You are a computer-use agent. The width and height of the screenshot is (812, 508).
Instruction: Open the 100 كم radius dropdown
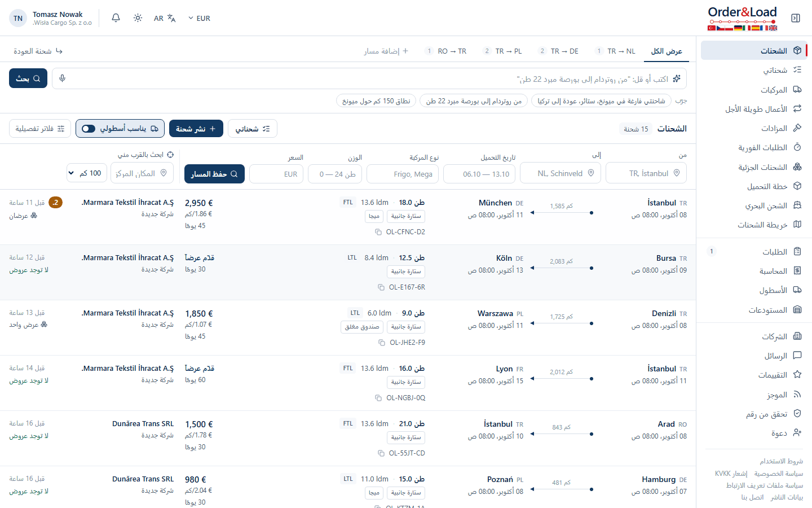tap(86, 173)
